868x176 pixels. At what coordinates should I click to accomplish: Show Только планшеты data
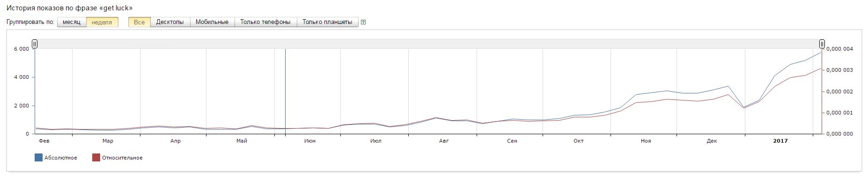(327, 22)
